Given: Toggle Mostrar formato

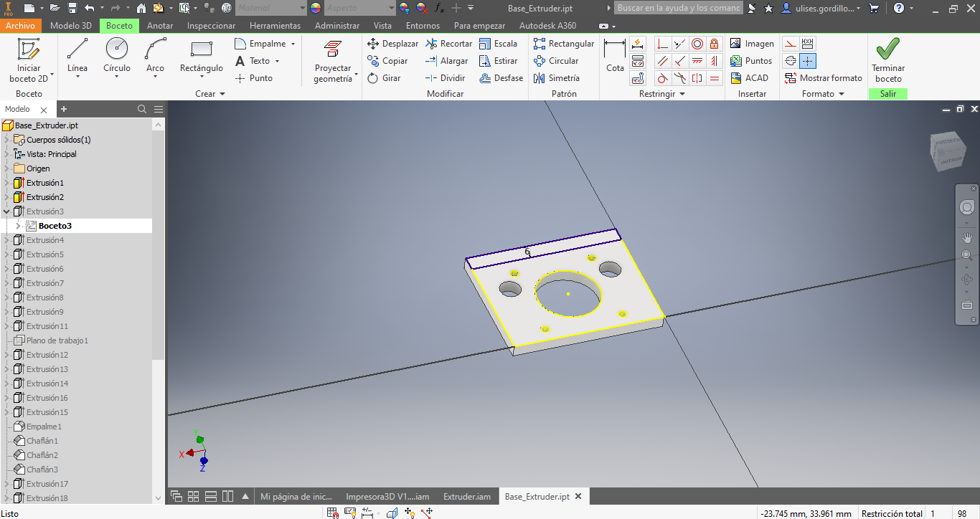Looking at the screenshot, I should coord(824,78).
